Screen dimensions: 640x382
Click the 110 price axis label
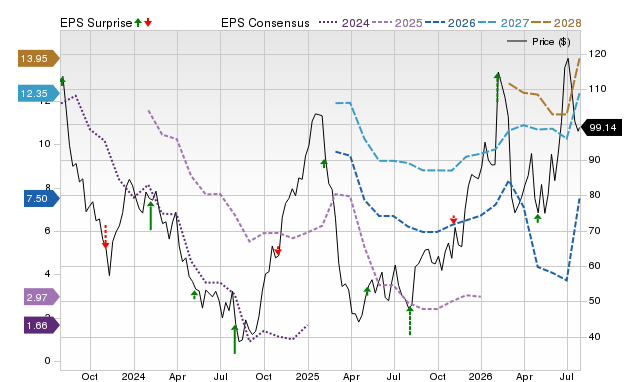pos(598,89)
